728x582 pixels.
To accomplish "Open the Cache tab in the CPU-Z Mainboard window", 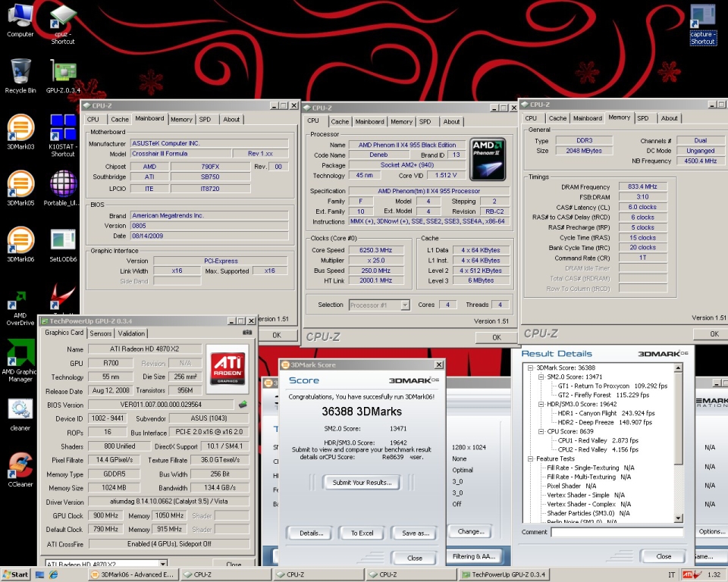I will tap(120, 119).
